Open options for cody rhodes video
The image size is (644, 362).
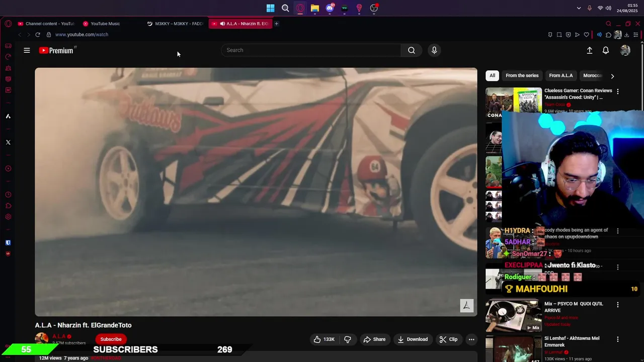(x=618, y=231)
